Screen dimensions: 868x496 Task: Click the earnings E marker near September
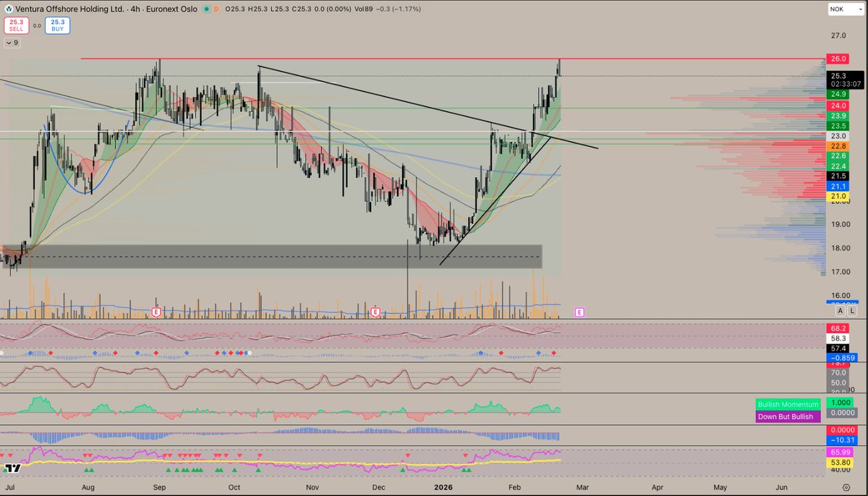point(156,312)
